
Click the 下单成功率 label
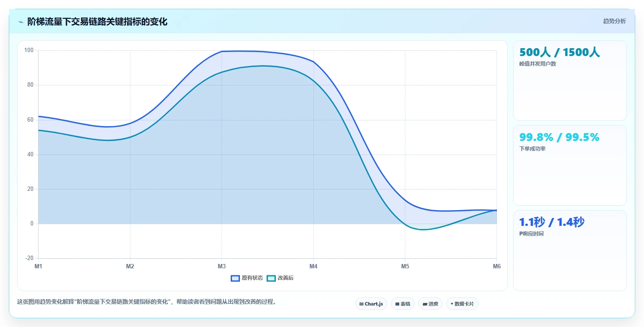532,149
